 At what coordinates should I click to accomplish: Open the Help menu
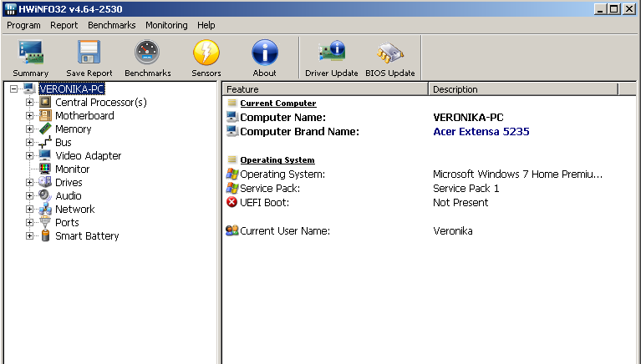point(206,25)
